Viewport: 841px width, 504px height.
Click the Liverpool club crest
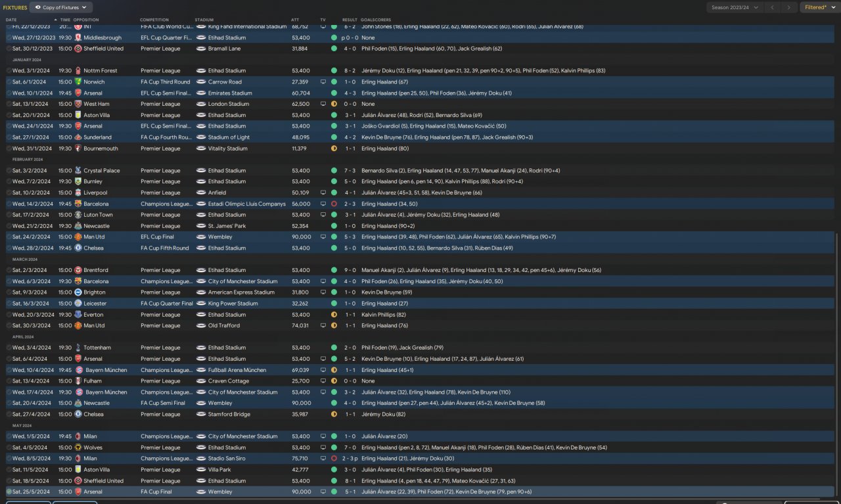78,193
